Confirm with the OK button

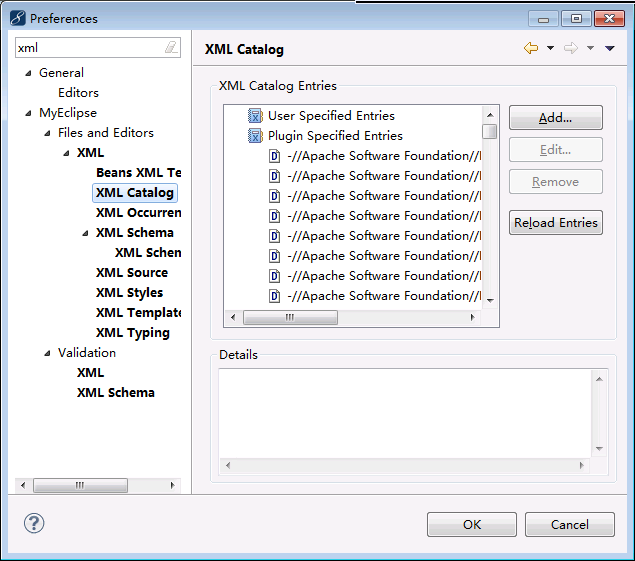tap(472, 525)
